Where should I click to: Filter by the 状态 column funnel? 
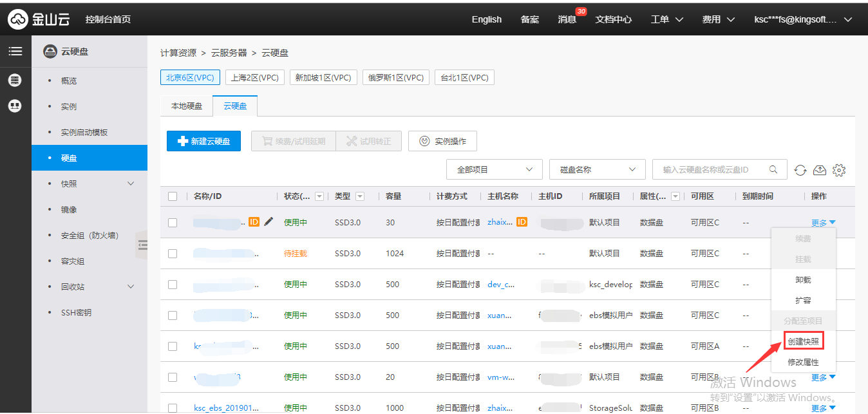tap(319, 196)
